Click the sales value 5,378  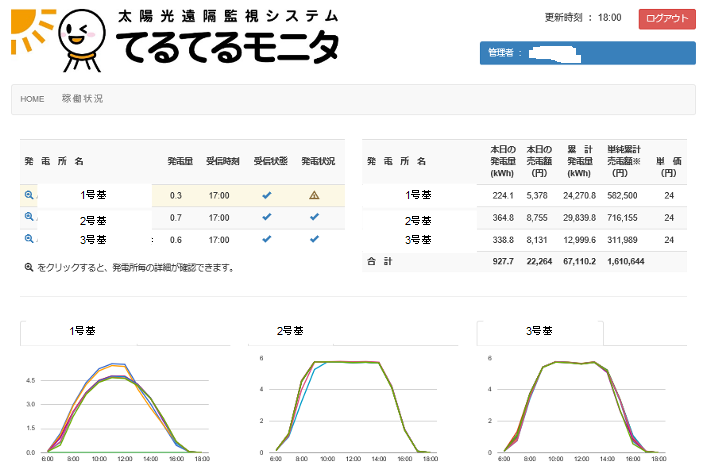[537, 196]
